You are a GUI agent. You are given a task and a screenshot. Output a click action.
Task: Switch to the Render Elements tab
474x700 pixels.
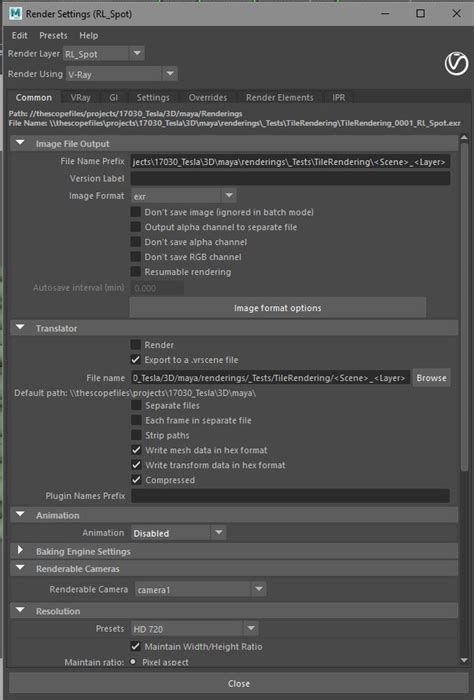(x=280, y=97)
